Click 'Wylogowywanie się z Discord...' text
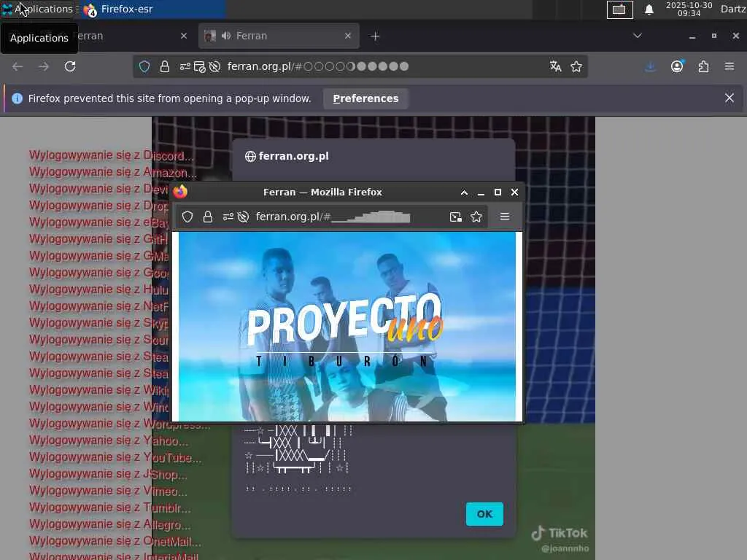The width and height of the screenshot is (747, 560). point(111,156)
